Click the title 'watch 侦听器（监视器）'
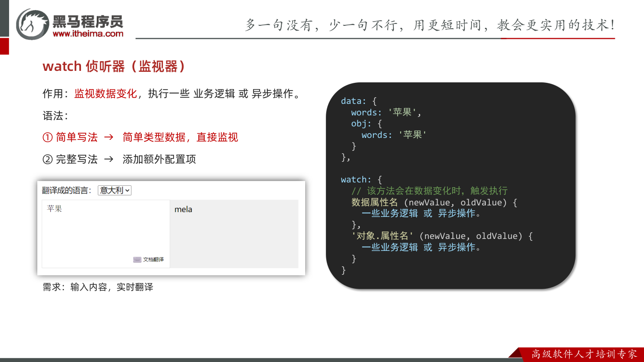The width and height of the screenshot is (644, 362). click(x=114, y=66)
